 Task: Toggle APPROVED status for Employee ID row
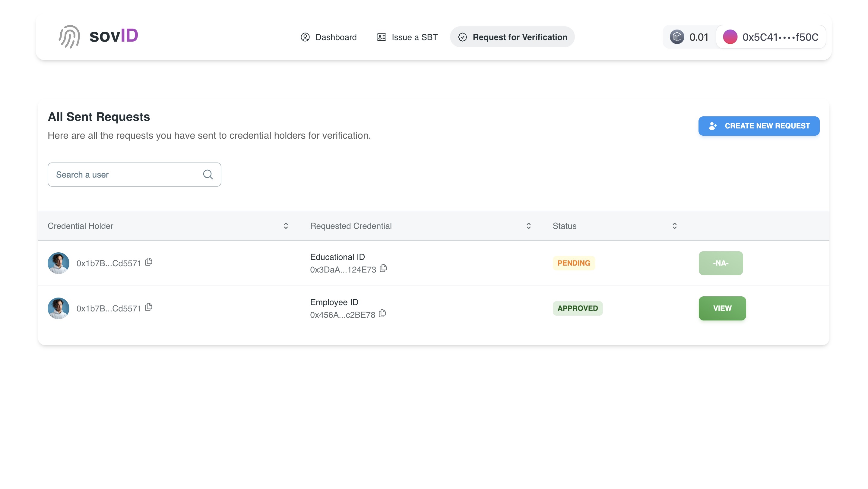(x=578, y=308)
